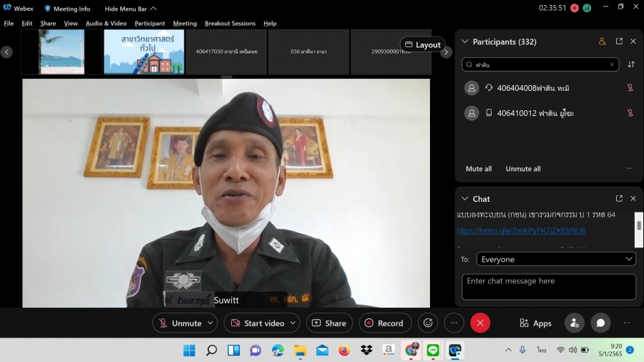Open the reactions emoji button

point(428,323)
